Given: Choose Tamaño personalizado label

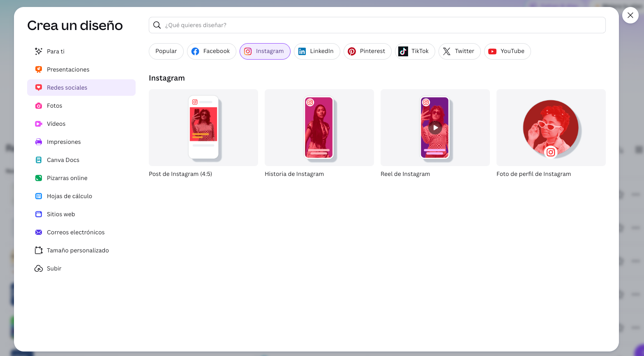Looking at the screenshot, I should [x=78, y=250].
